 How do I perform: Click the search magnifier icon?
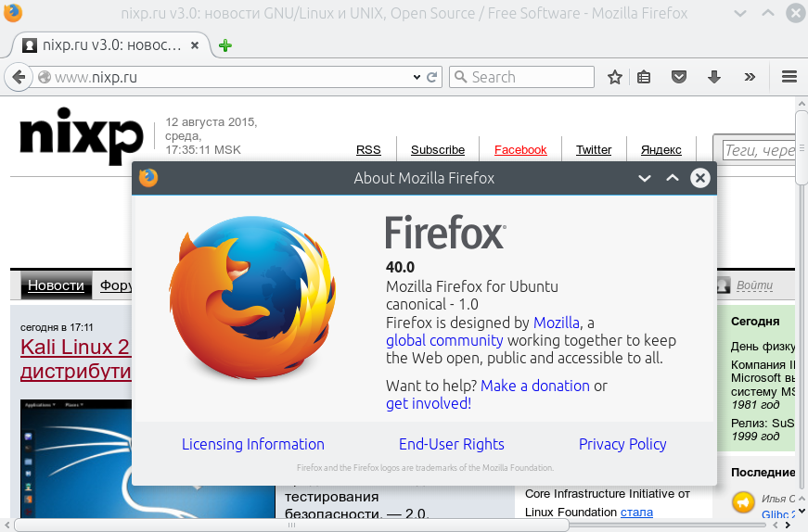pyautogui.click(x=461, y=77)
